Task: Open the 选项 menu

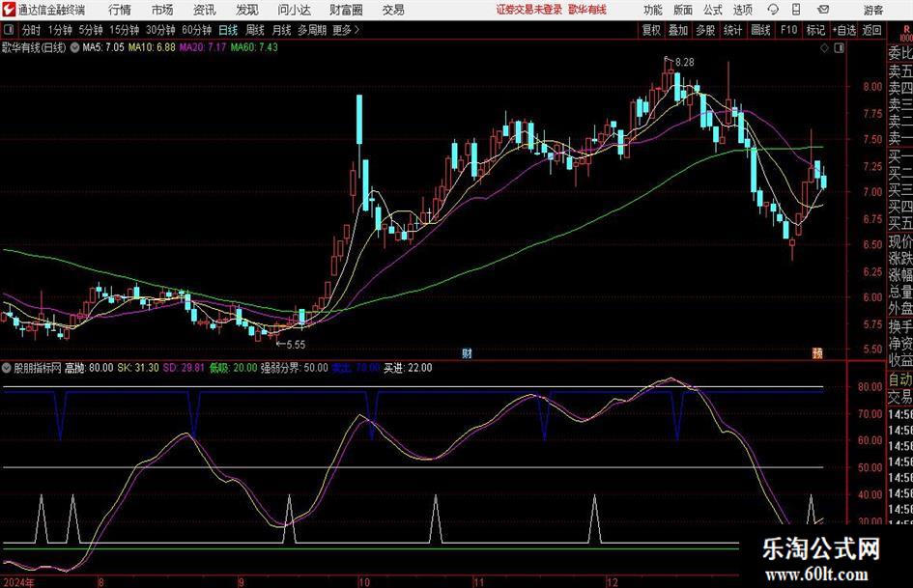Action: [x=742, y=10]
